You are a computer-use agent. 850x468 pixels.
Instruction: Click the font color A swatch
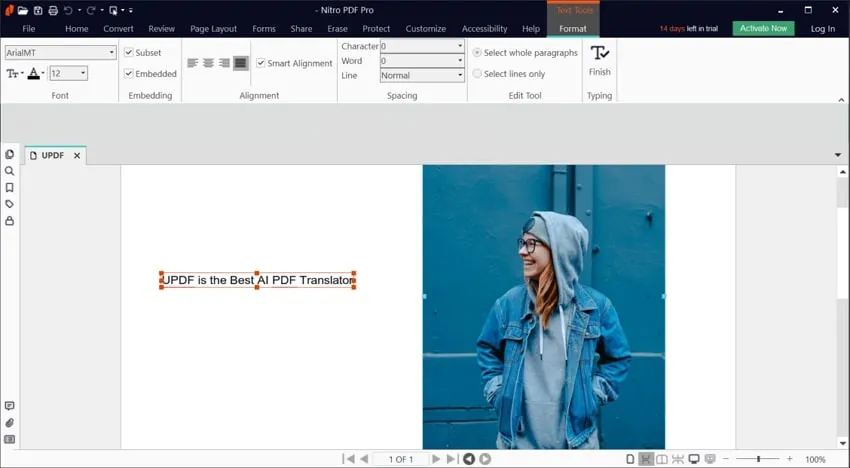tap(34, 73)
